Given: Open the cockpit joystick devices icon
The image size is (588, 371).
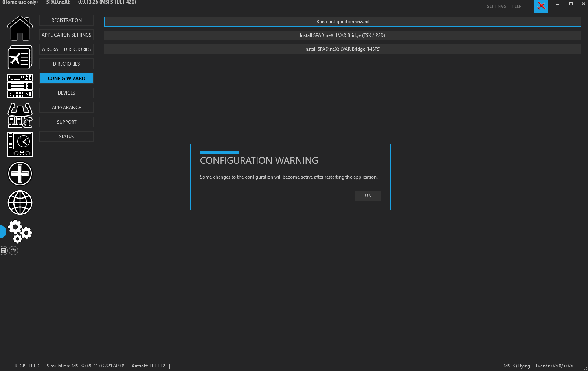Looking at the screenshot, I should click(20, 115).
